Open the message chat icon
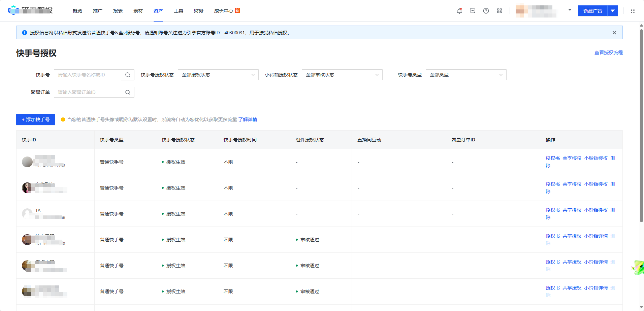The image size is (644, 311). click(473, 11)
